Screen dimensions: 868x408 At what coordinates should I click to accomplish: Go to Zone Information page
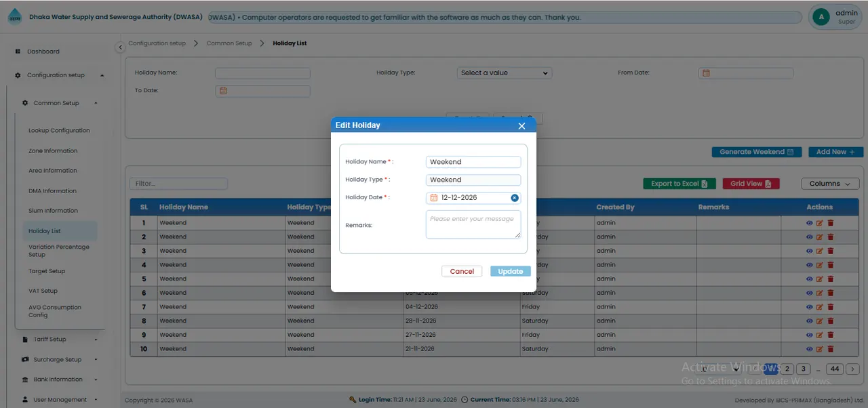tap(53, 151)
